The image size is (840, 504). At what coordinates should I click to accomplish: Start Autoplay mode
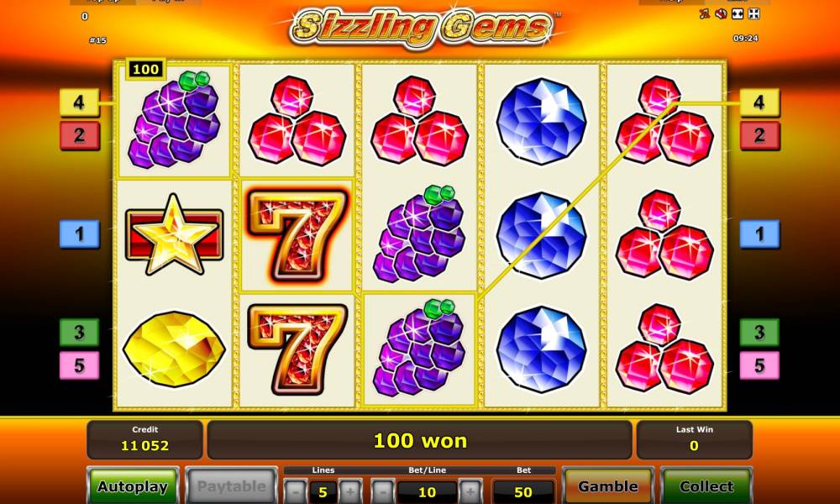133,486
